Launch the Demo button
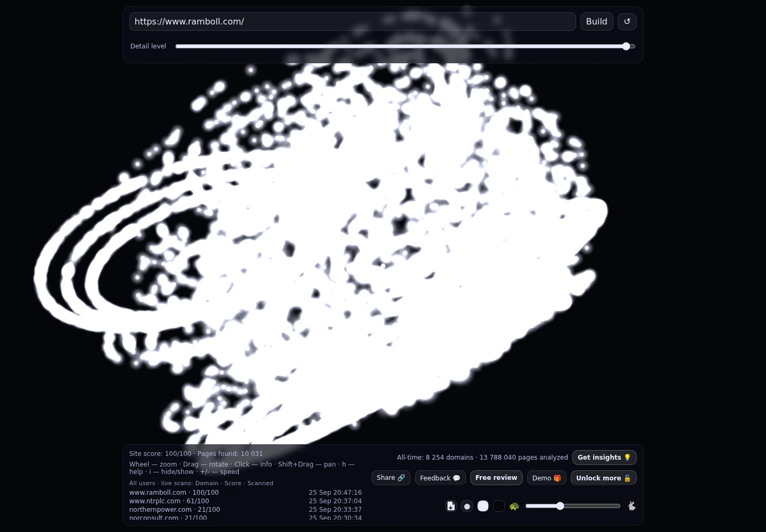Viewport: 766px width, 532px height. [547, 478]
